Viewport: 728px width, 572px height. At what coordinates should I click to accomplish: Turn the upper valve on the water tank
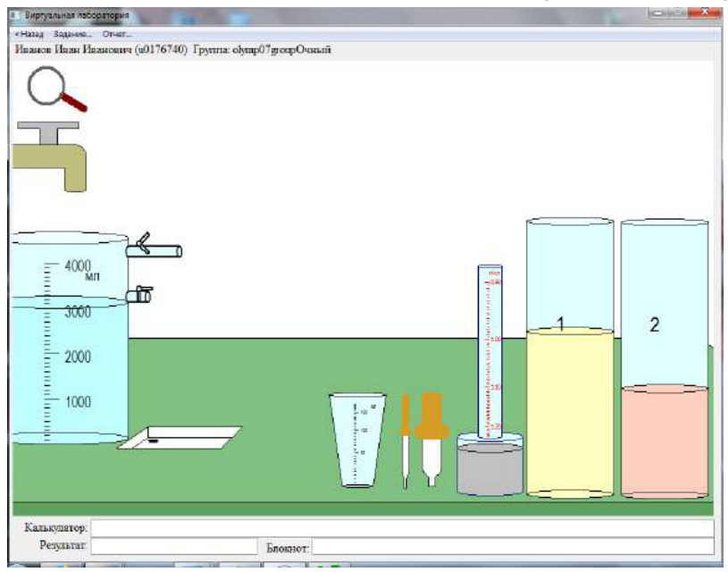[x=154, y=246]
